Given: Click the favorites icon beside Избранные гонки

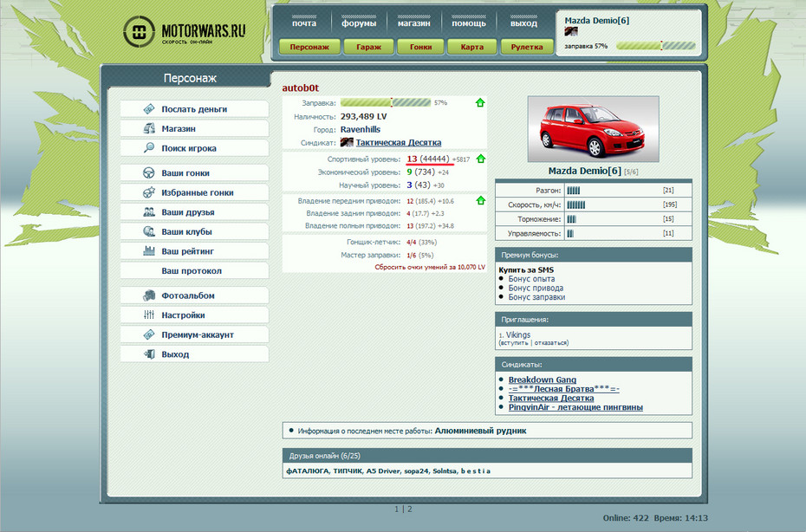Looking at the screenshot, I should (148, 192).
